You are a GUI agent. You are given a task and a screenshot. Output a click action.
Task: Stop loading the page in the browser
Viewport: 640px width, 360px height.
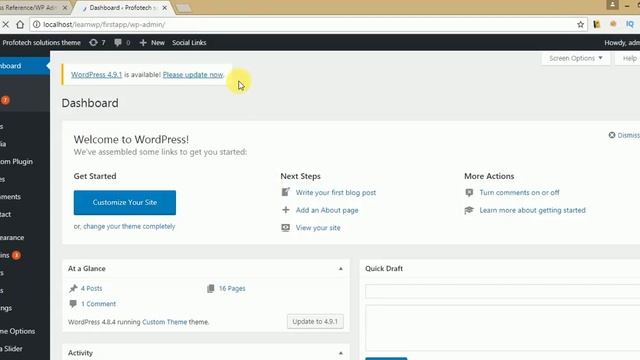click(5, 24)
